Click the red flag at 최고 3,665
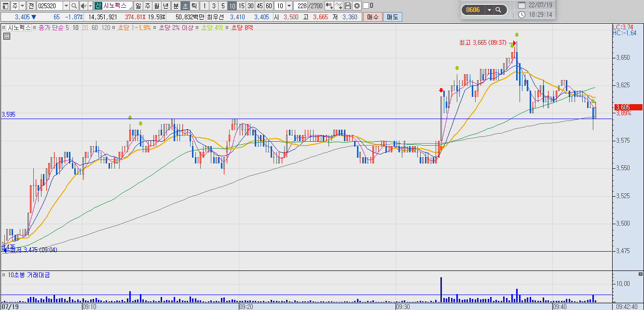This screenshot has width=644, height=310. (514, 43)
